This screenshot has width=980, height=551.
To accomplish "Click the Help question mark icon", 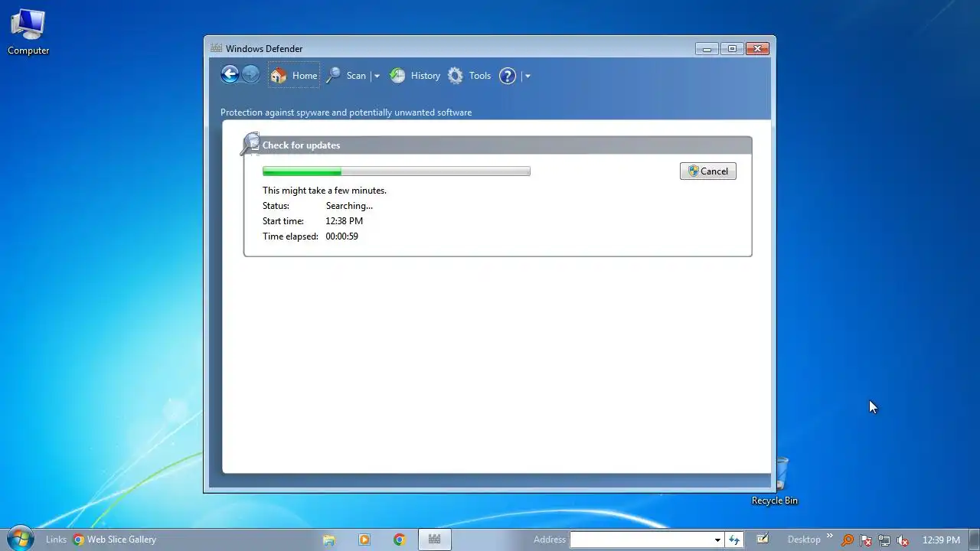I will click(x=508, y=76).
